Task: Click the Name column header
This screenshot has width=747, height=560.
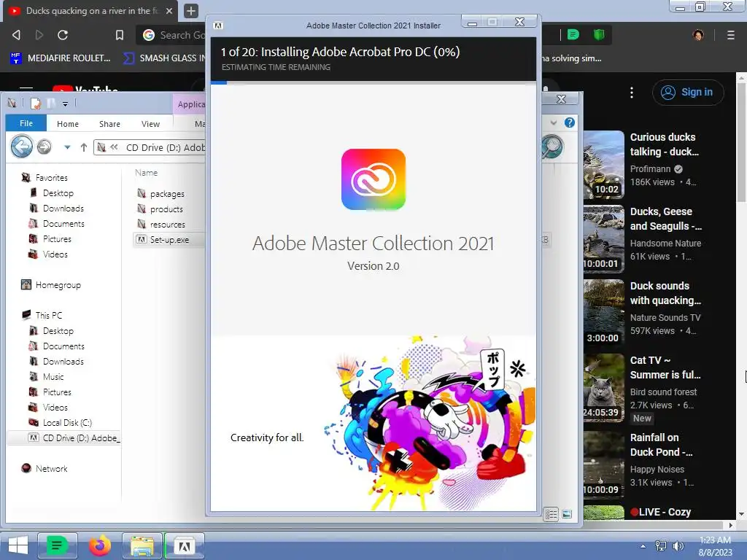Action: pos(146,173)
